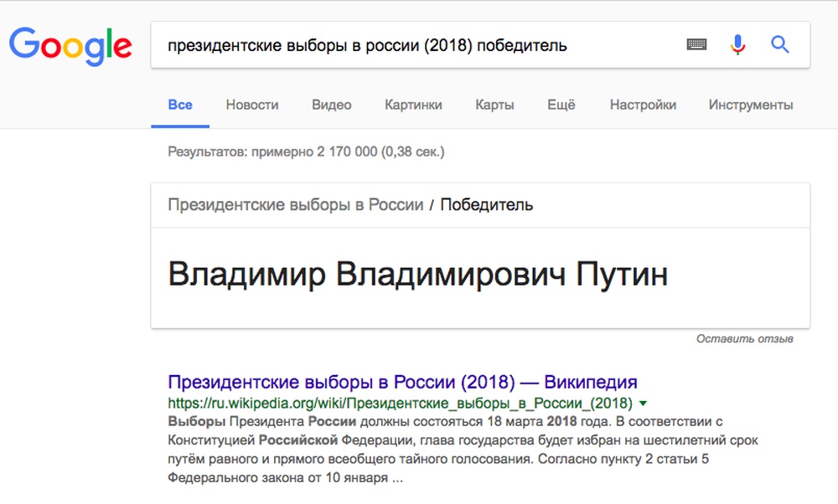This screenshot has width=838, height=504.
Task: Open the Wikipedia article about the 2018 election
Action: tap(403, 381)
